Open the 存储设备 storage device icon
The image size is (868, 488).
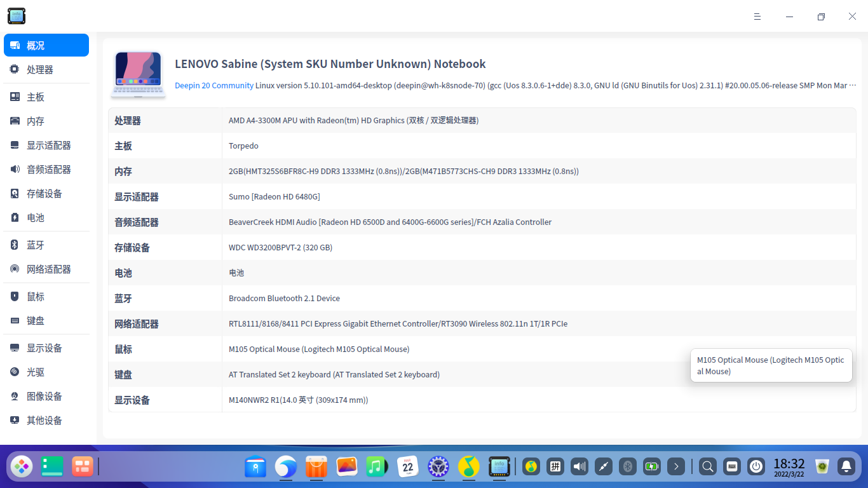[15, 193]
